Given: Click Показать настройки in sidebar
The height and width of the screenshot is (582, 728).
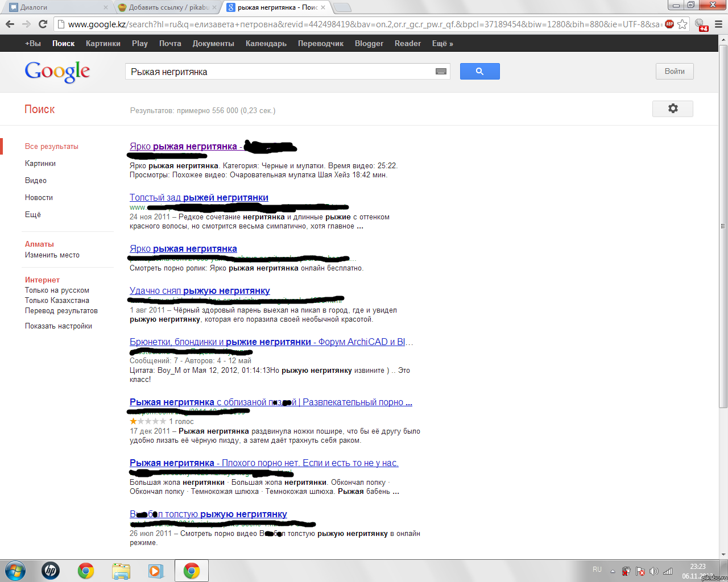Looking at the screenshot, I should point(59,326).
